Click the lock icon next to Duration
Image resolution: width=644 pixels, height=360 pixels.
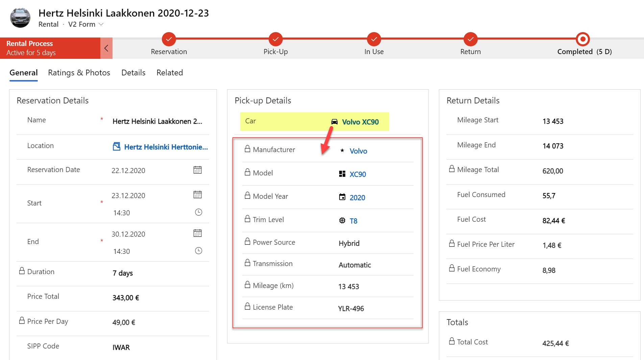pyautogui.click(x=22, y=271)
